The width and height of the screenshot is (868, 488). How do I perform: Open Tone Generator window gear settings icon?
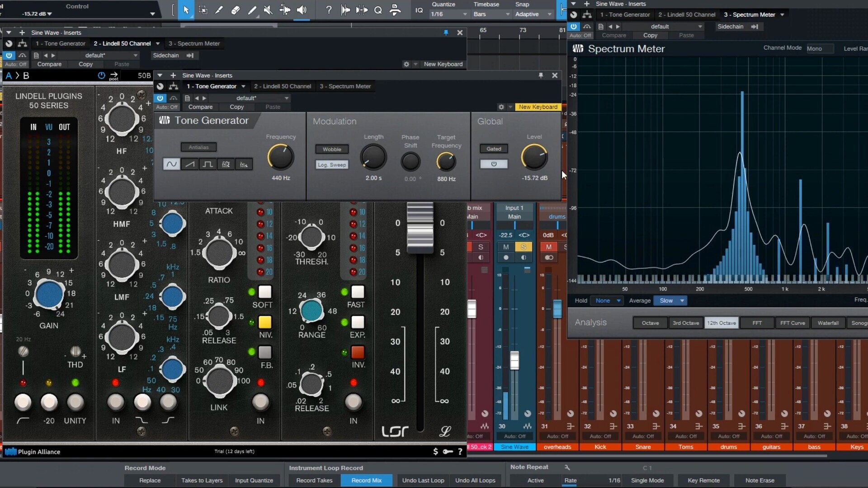(501, 107)
